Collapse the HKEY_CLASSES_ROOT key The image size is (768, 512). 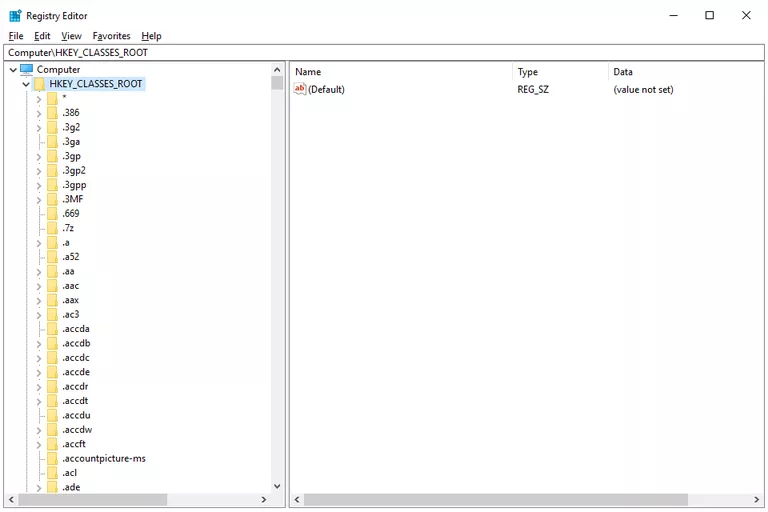[x=26, y=84]
